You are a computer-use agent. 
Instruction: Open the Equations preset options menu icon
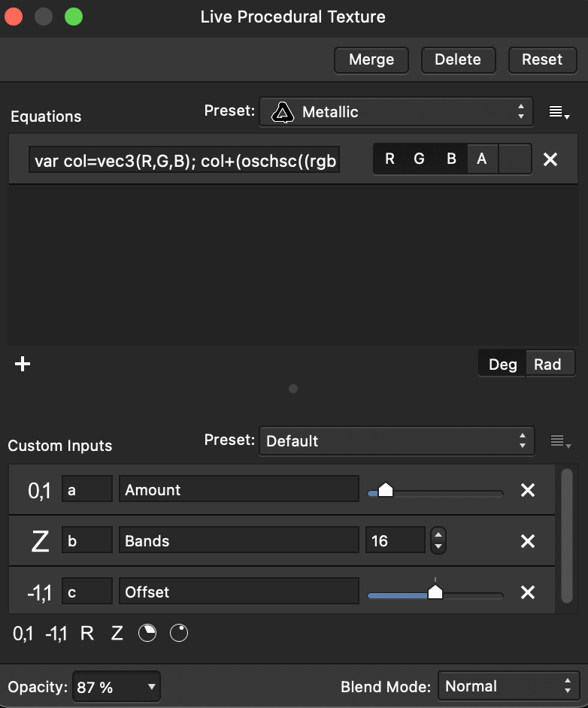[559, 113]
